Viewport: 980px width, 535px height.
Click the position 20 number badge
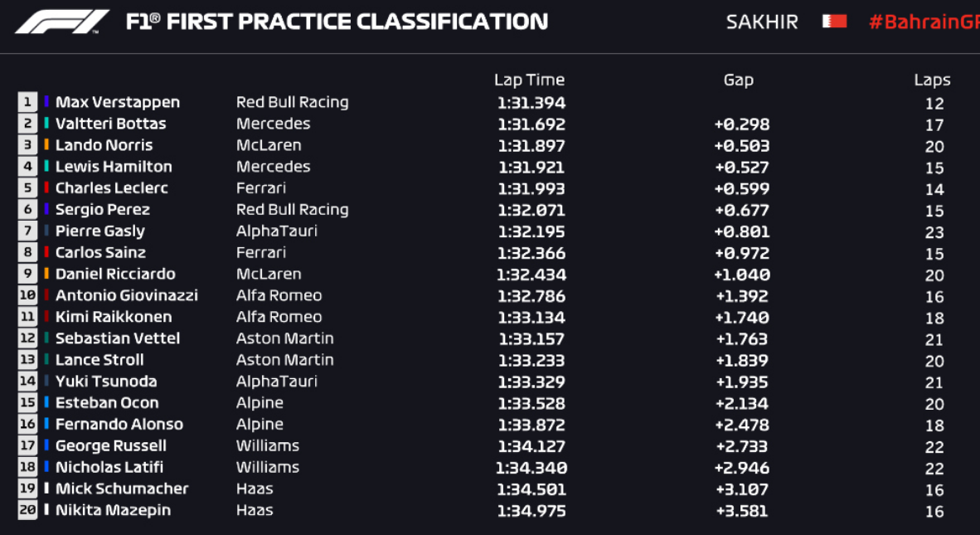[x=27, y=510]
